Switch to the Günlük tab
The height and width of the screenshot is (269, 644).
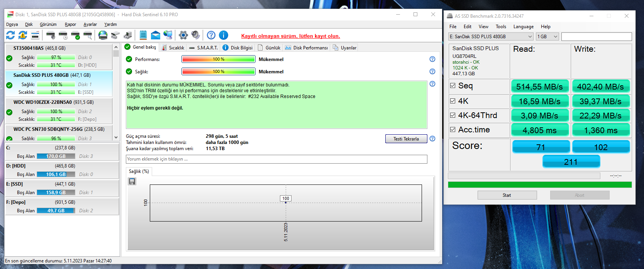[269, 47]
